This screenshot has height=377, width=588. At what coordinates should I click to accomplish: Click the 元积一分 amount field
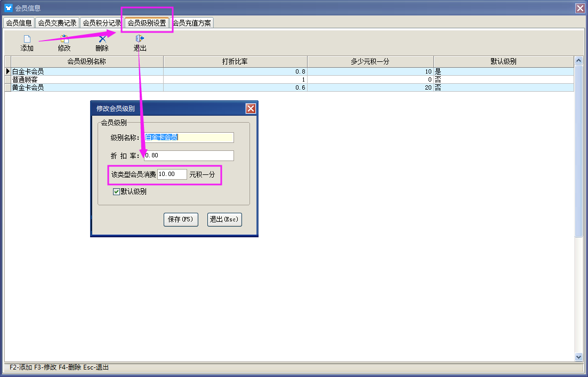pos(172,174)
